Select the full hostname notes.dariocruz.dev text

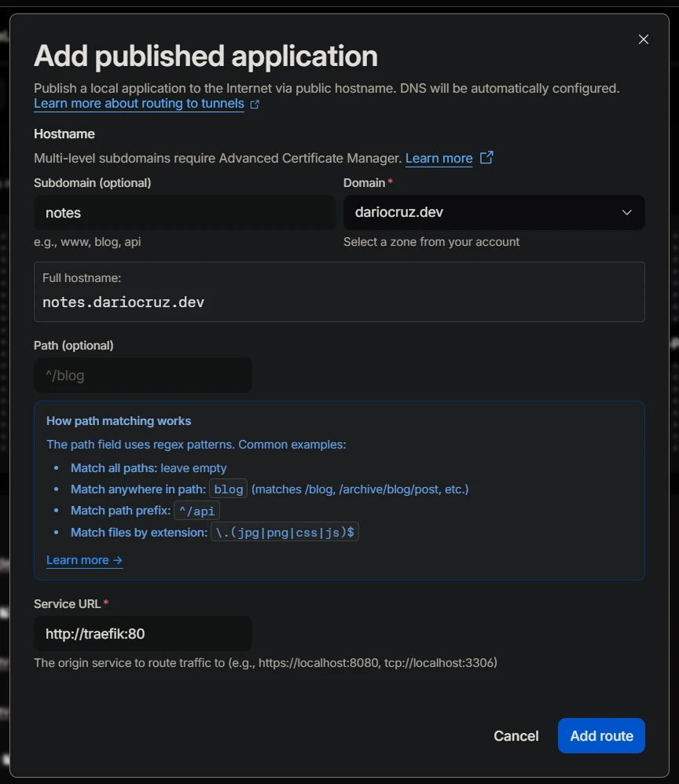point(123,302)
